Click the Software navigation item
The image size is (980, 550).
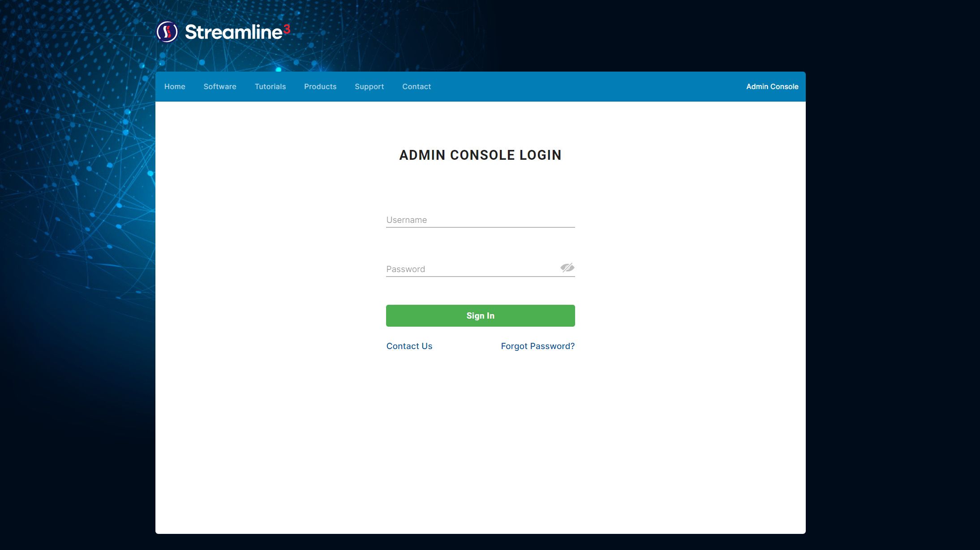point(220,86)
